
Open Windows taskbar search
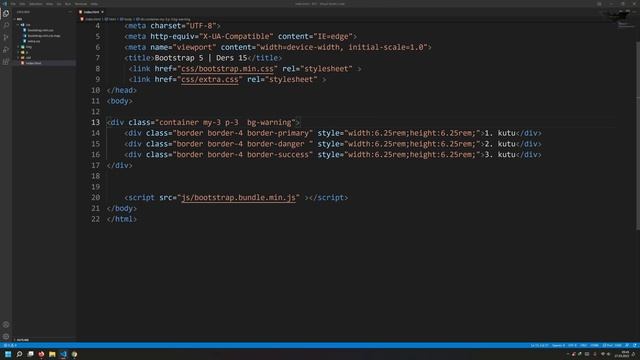(x=19, y=354)
